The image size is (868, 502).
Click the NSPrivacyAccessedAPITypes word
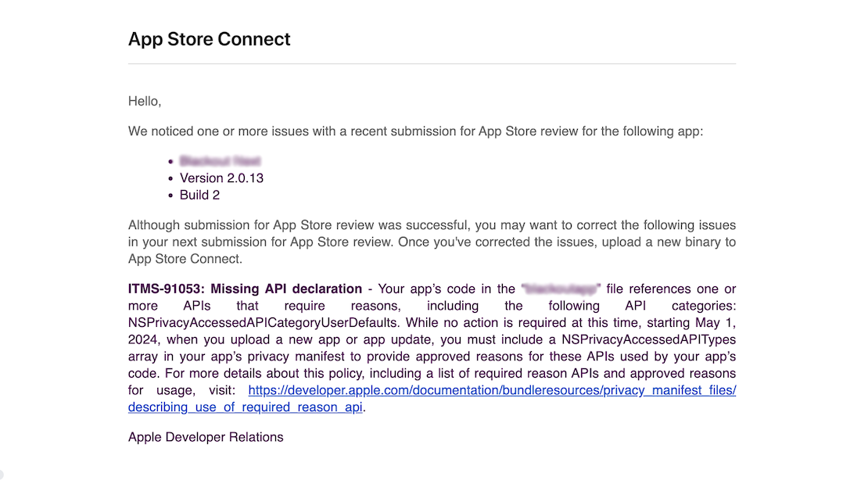[654, 339]
